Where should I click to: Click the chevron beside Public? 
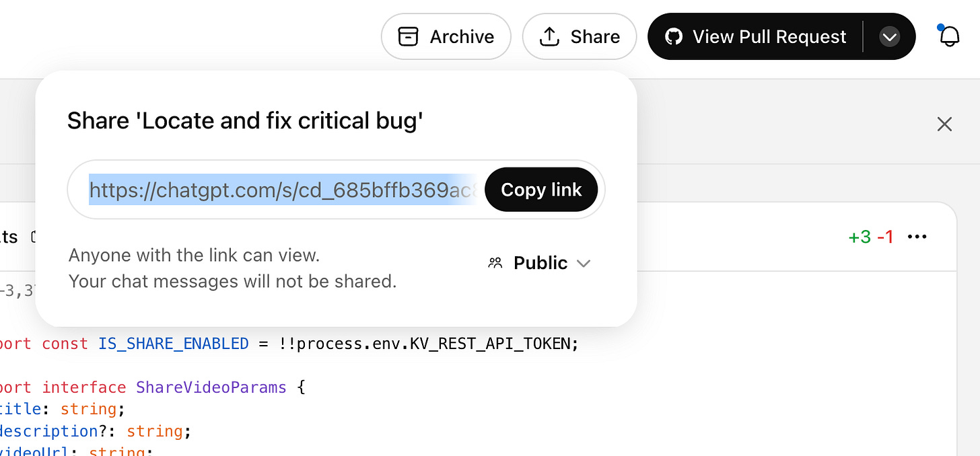(584, 263)
